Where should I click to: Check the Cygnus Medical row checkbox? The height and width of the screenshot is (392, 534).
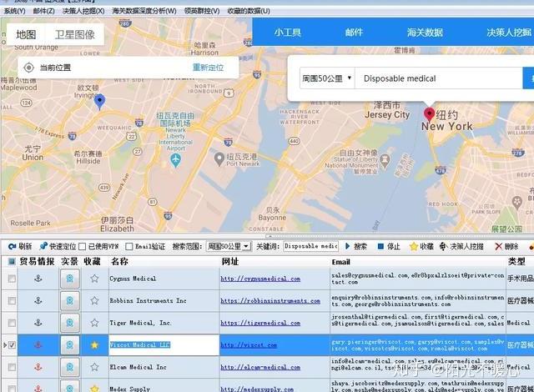pyautogui.click(x=12, y=279)
